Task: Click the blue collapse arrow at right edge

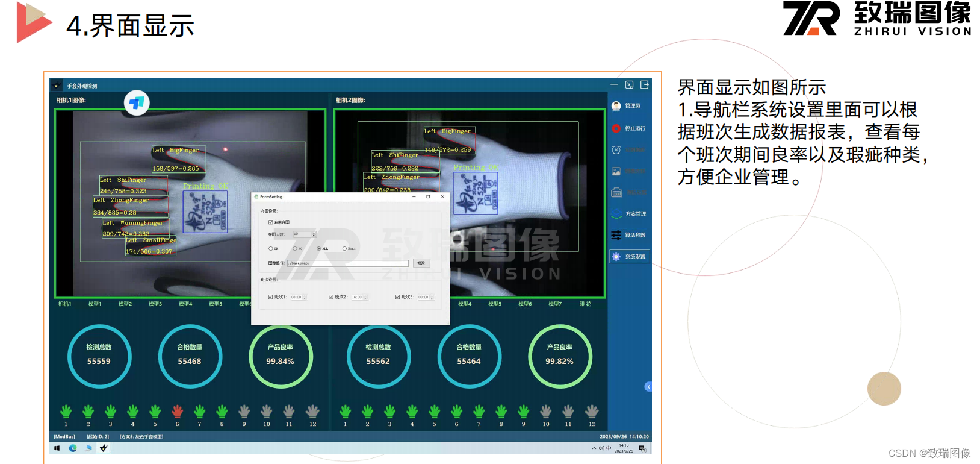Action: (648, 387)
